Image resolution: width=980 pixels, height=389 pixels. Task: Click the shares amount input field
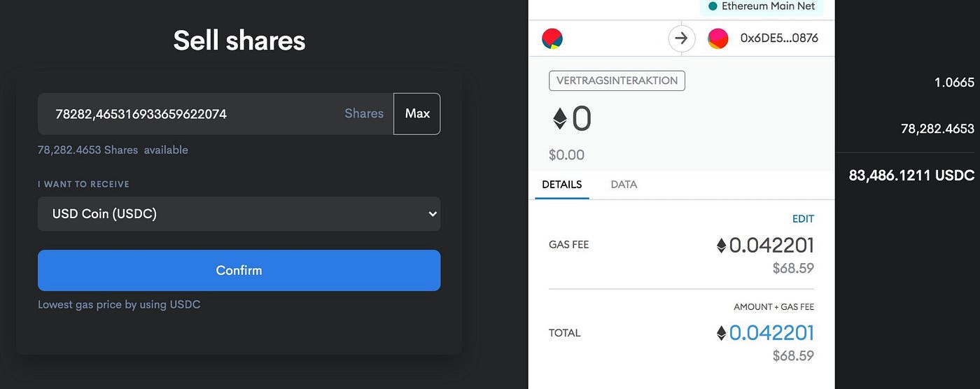216,113
